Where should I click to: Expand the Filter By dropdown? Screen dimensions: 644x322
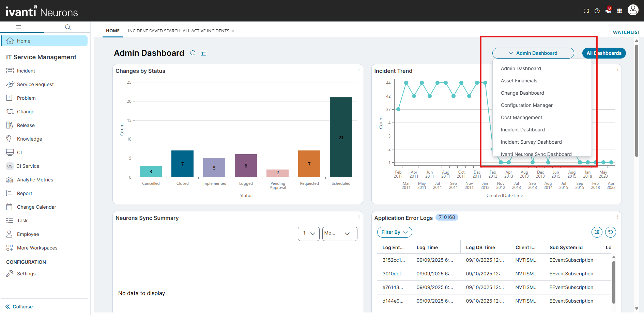(x=394, y=232)
